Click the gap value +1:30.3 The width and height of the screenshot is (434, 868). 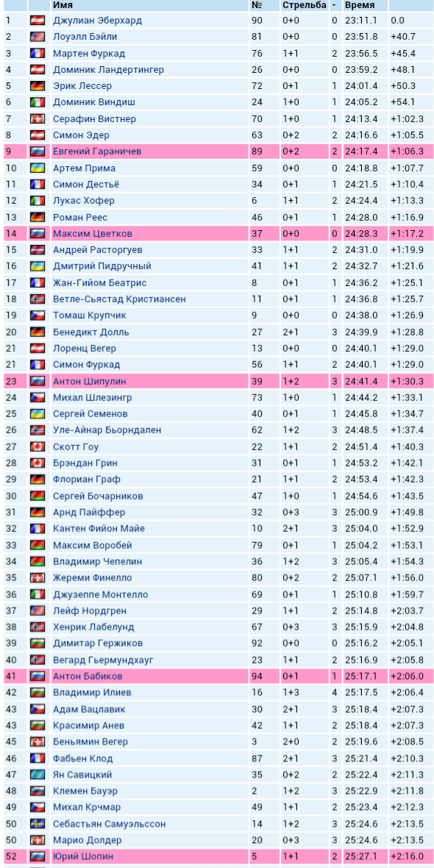(x=407, y=382)
